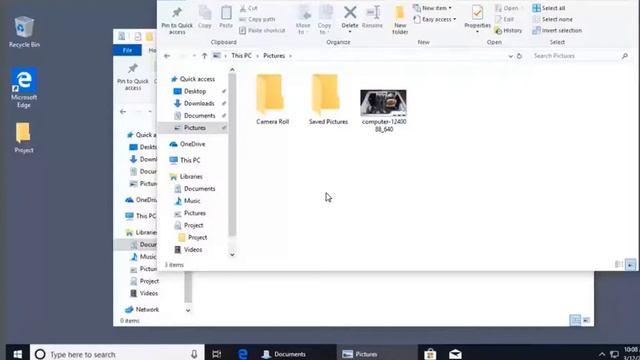Screen dimensions: 640x360
Task: Select Music under Libraries in front window
Action: pos(187,201)
